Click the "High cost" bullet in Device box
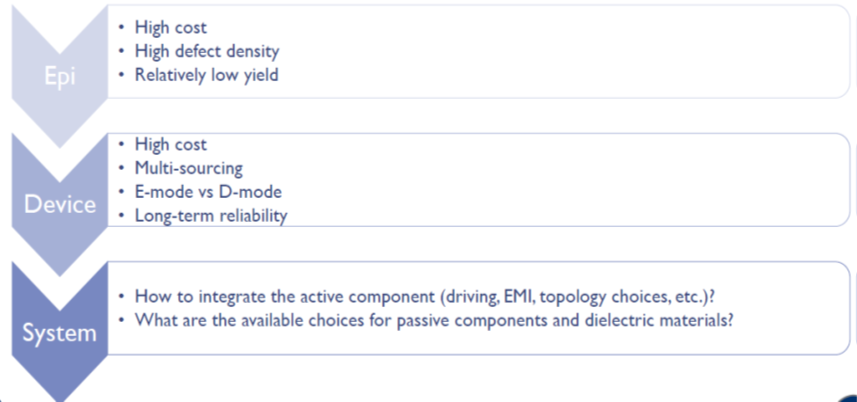The width and height of the screenshot is (857, 402). 170,145
